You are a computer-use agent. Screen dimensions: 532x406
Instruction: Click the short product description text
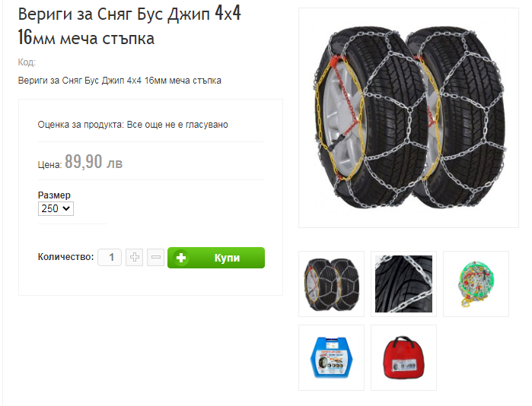point(119,81)
